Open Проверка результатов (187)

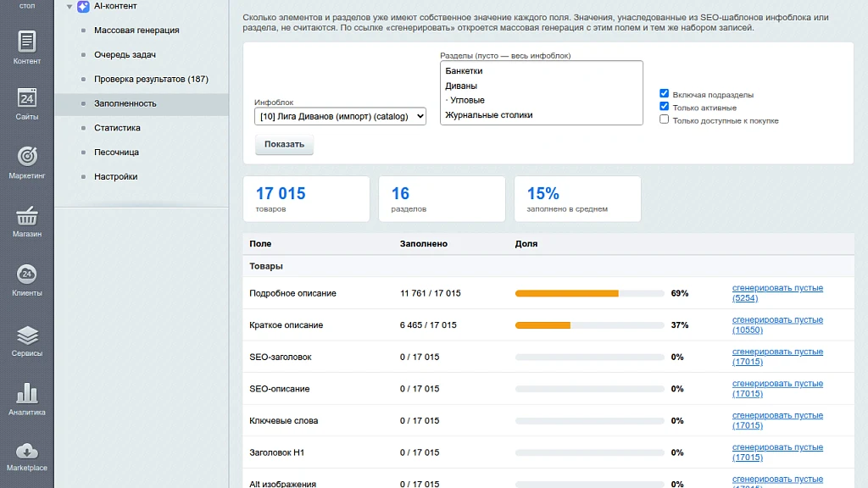tap(151, 79)
